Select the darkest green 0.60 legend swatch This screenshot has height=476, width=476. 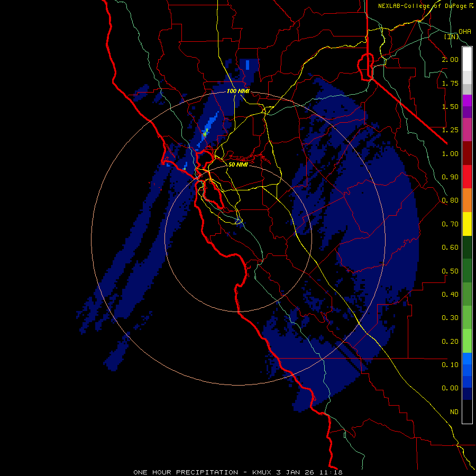click(467, 248)
